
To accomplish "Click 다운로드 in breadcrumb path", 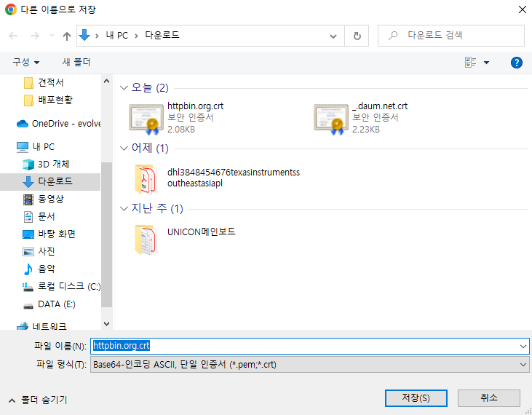I will [x=162, y=35].
